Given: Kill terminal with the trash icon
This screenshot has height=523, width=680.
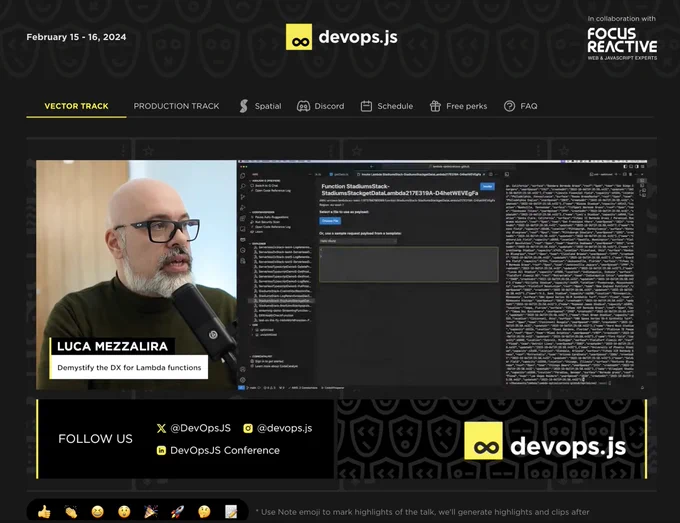Looking at the screenshot, I should pyautogui.click(x=631, y=174).
